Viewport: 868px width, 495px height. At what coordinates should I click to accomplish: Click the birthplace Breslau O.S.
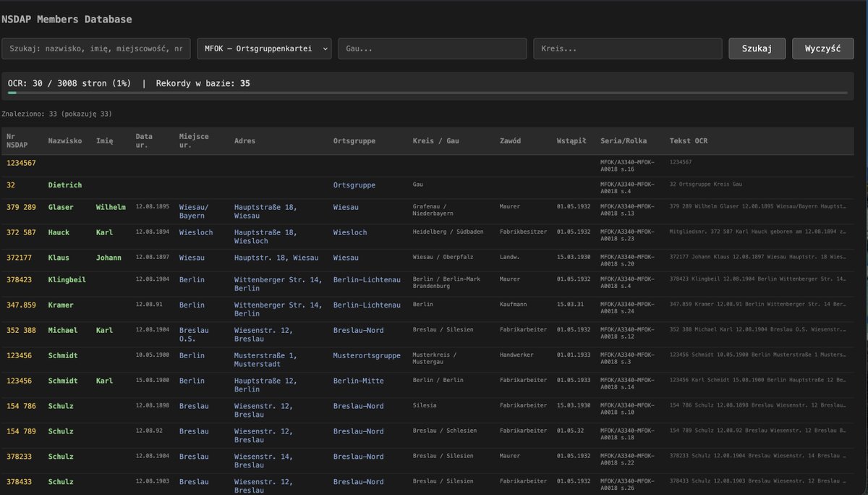pyautogui.click(x=195, y=334)
